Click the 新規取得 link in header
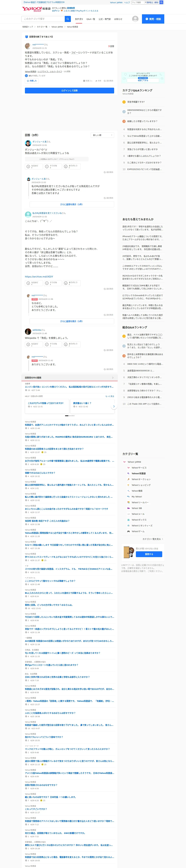 [x=71, y=8]
